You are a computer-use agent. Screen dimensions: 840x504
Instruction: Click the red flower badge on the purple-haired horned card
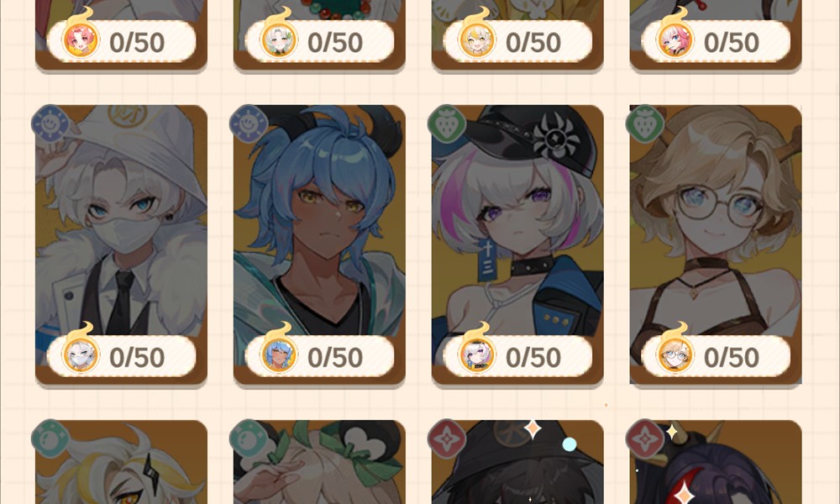click(645, 438)
